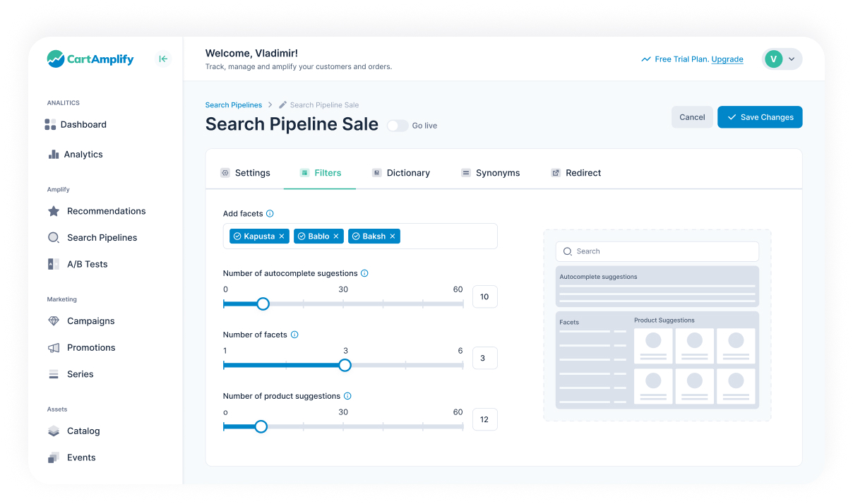Click the Recommendations star icon
The width and height of the screenshot is (853, 504).
(54, 211)
